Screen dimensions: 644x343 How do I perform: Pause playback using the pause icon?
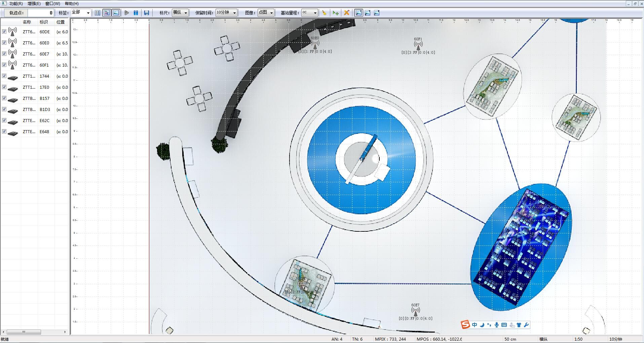pyautogui.click(x=136, y=13)
